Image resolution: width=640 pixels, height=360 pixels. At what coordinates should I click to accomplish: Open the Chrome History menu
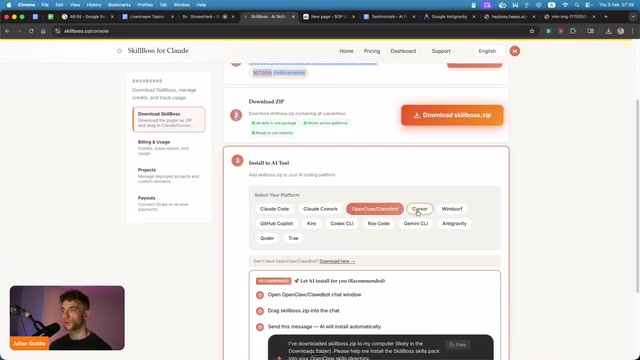click(x=94, y=5)
